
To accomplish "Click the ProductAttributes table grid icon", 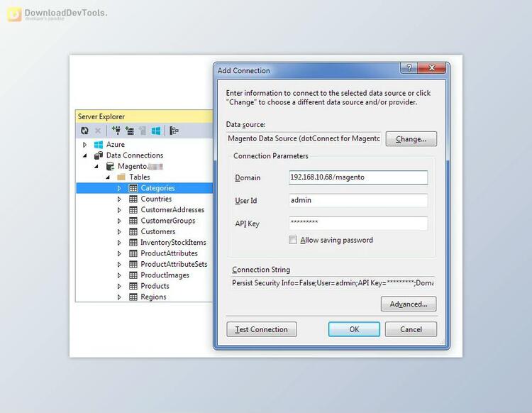I will point(133,253).
